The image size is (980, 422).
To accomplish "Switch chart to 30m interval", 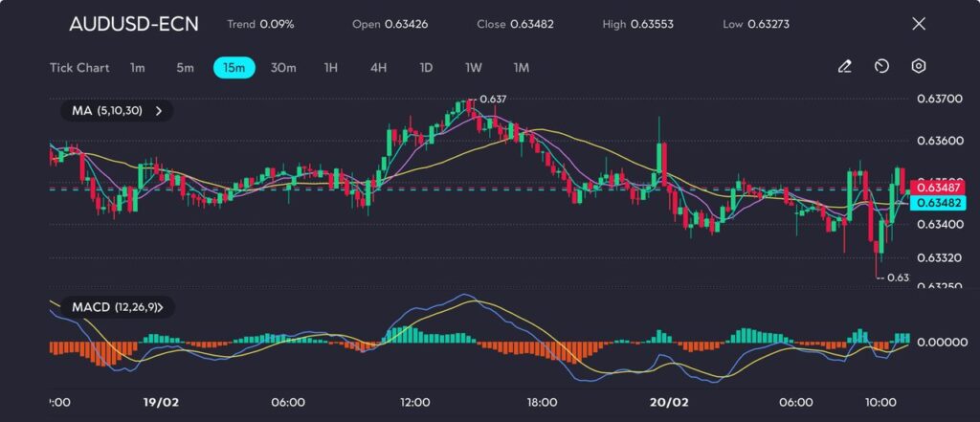I will tap(283, 68).
